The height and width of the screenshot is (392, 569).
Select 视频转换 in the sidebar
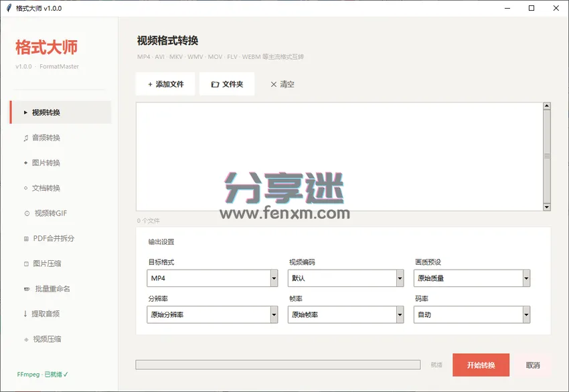pyautogui.click(x=60, y=112)
